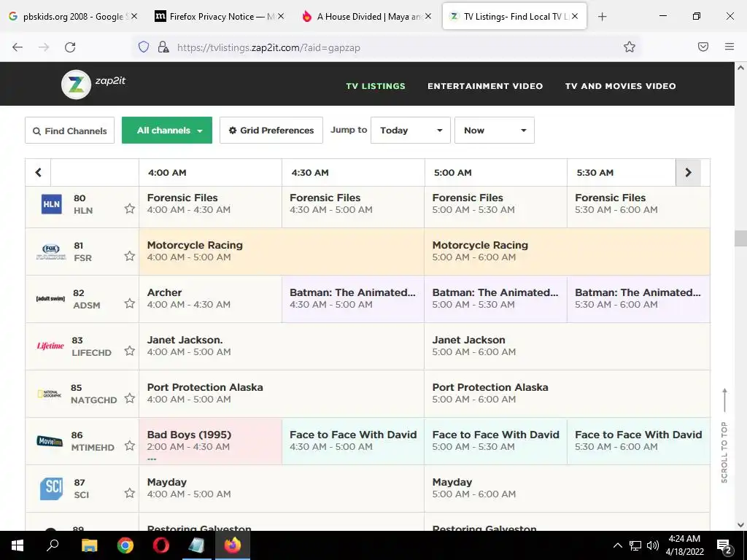The image size is (747, 560).
Task: Open Grid Preferences
Action: pos(271,131)
